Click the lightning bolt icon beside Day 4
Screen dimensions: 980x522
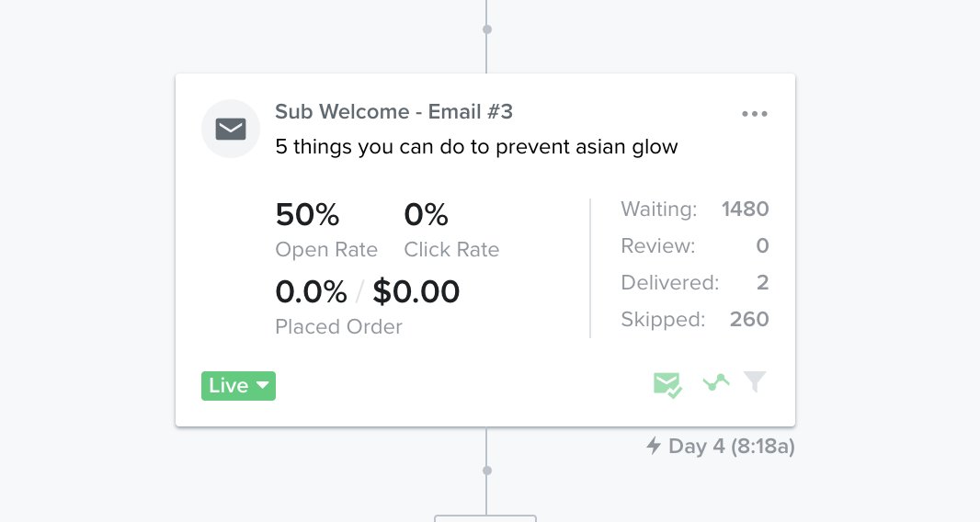pos(654,447)
